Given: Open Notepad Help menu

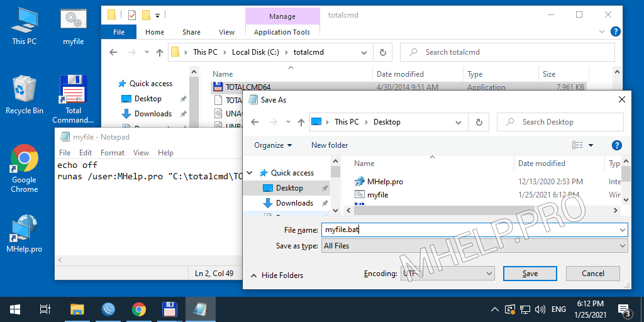Looking at the screenshot, I should click(x=165, y=152).
